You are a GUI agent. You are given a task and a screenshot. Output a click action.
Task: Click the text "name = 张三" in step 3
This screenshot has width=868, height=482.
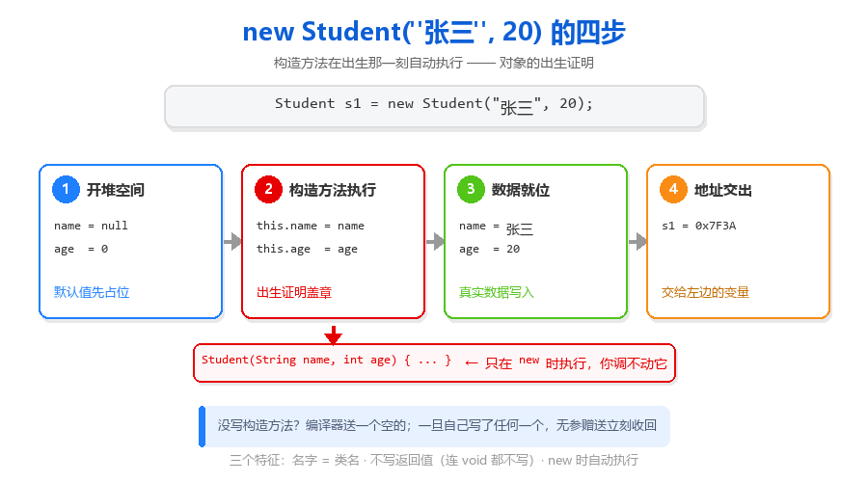(x=496, y=228)
